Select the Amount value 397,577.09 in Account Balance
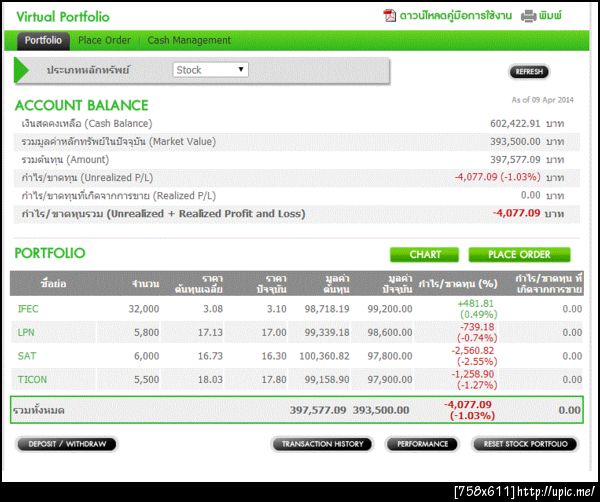 pos(515,160)
